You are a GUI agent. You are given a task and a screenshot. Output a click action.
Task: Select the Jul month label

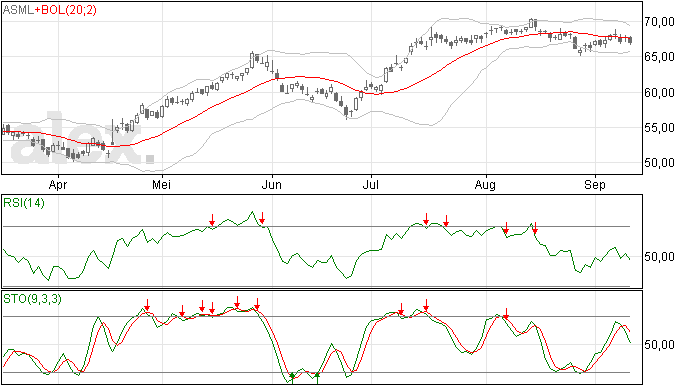point(371,185)
